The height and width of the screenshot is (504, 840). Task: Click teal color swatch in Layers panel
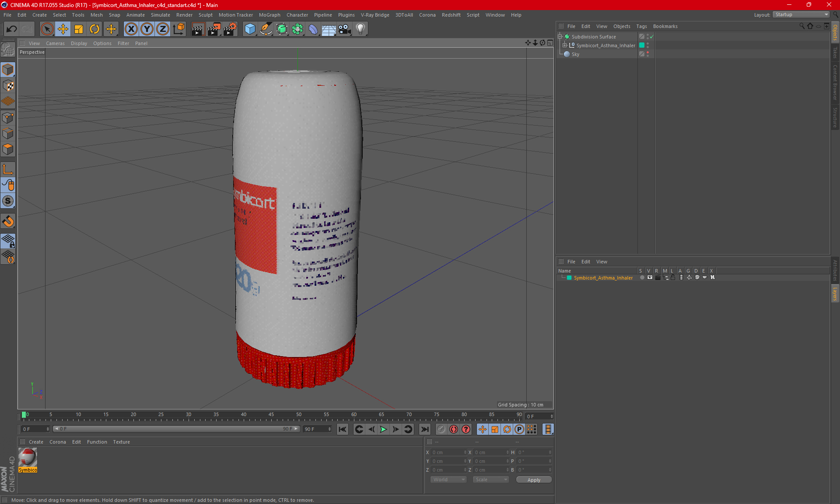[569, 278]
